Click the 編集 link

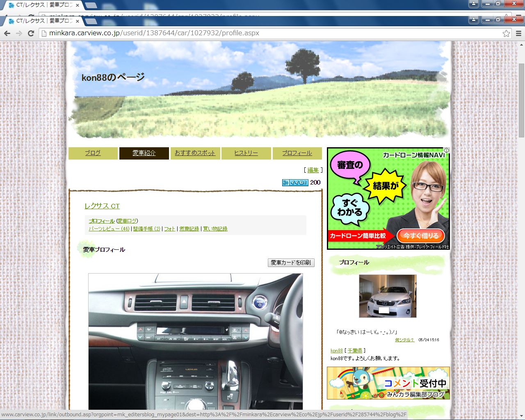313,170
